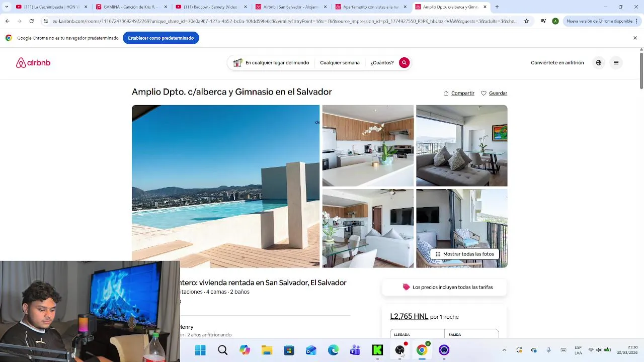Open the green K app in taskbar
This screenshot has height=362, width=644.
[377, 350]
